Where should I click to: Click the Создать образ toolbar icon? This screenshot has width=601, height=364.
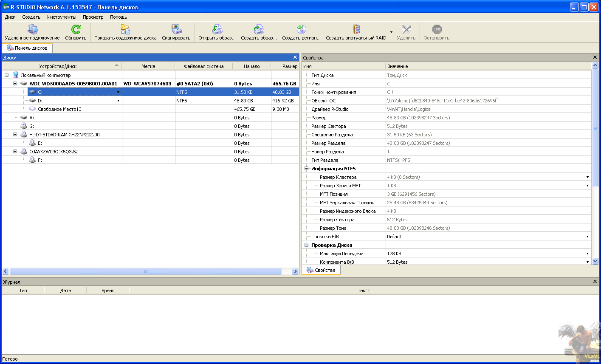click(259, 29)
